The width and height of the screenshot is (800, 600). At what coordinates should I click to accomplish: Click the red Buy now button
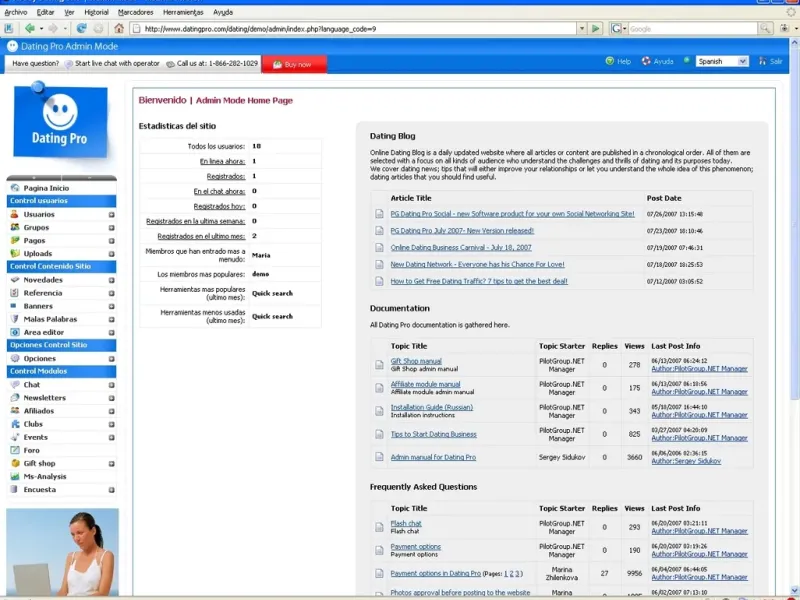coord(294,64)
